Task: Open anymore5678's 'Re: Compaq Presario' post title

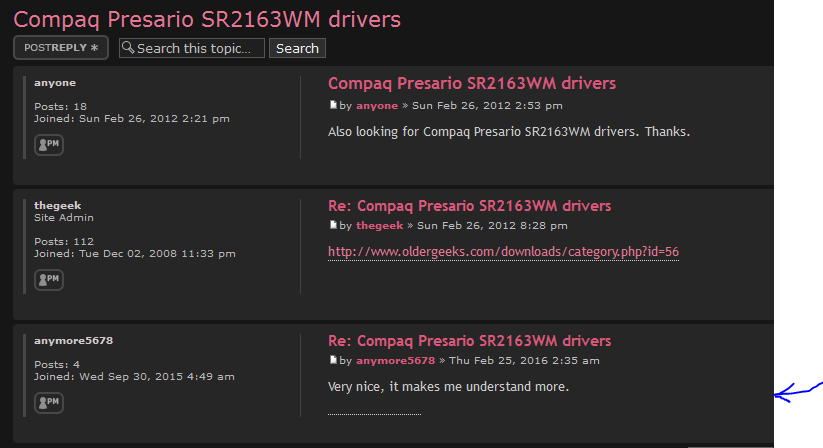Action: (469, 340)
